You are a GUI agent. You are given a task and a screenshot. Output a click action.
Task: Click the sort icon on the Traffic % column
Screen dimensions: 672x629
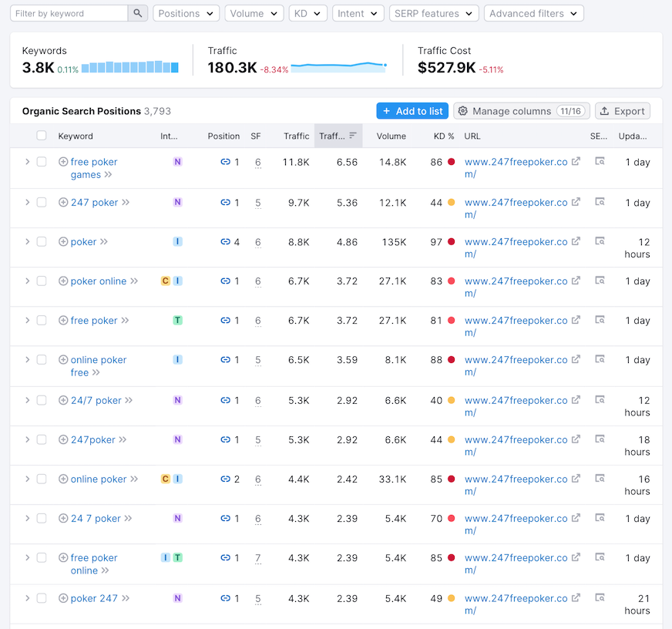[x=351, y=136]
